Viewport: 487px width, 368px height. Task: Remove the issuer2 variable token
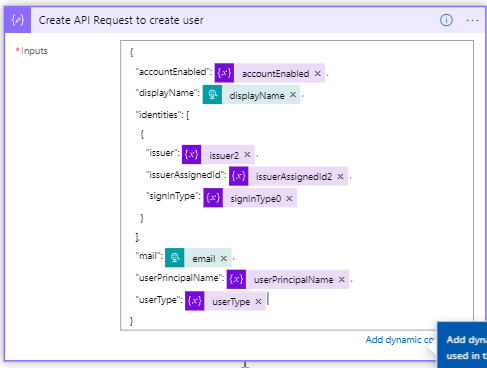point(247,155)
